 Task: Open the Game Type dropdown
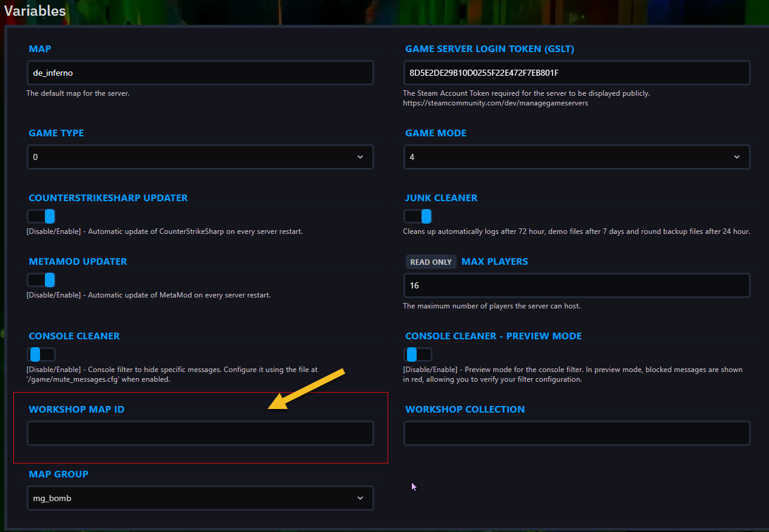coord(200,157)
